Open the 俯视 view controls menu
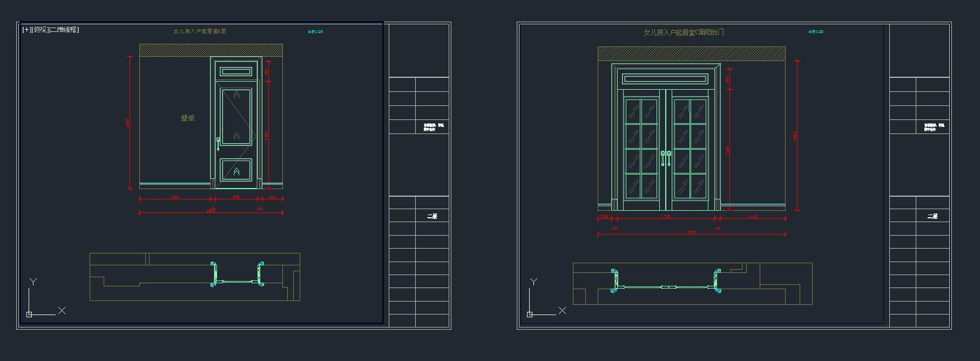The width and height of the screenshot is (980, 361). pyautogui.click(x=40, y=30)
